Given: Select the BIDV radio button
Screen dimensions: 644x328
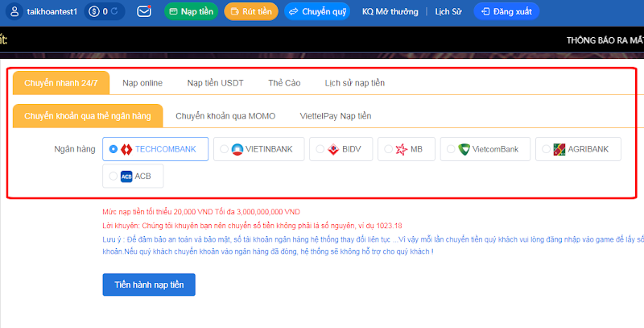Looking at the screenshot, I should click(320, 149).
